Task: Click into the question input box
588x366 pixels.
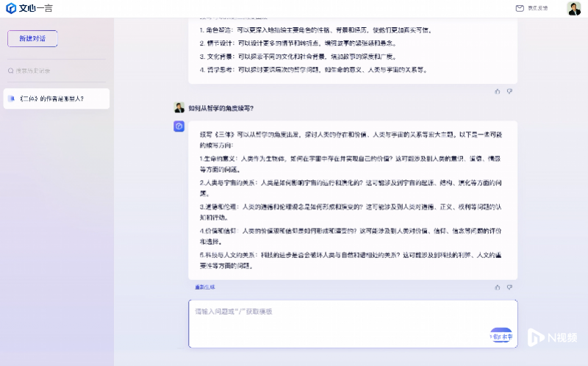Action: [353, 323]
